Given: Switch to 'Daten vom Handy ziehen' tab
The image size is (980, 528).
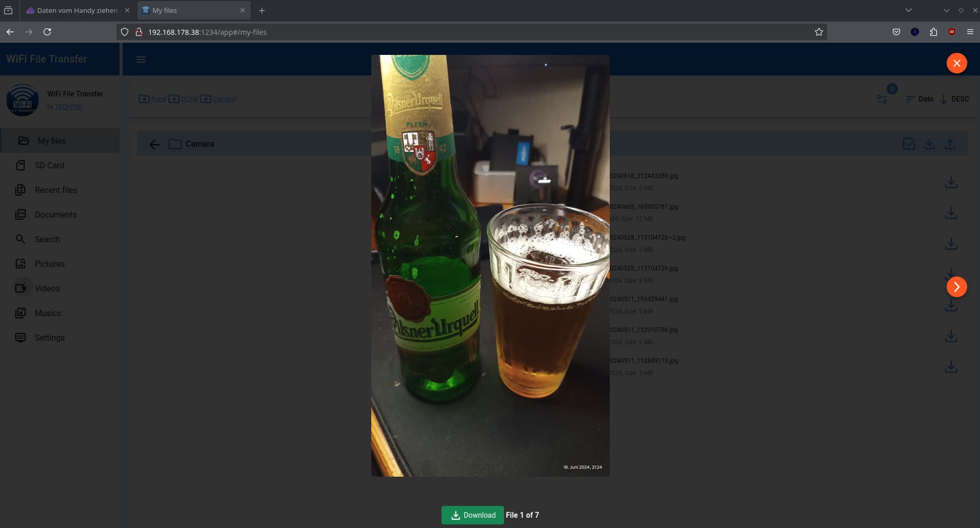Looking at the screenshot, I should coord(77,10).
